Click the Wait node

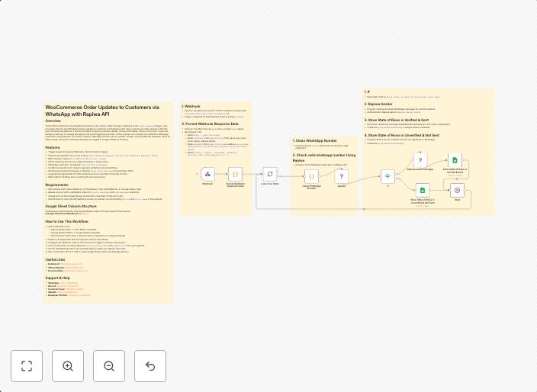click(458, 190)
